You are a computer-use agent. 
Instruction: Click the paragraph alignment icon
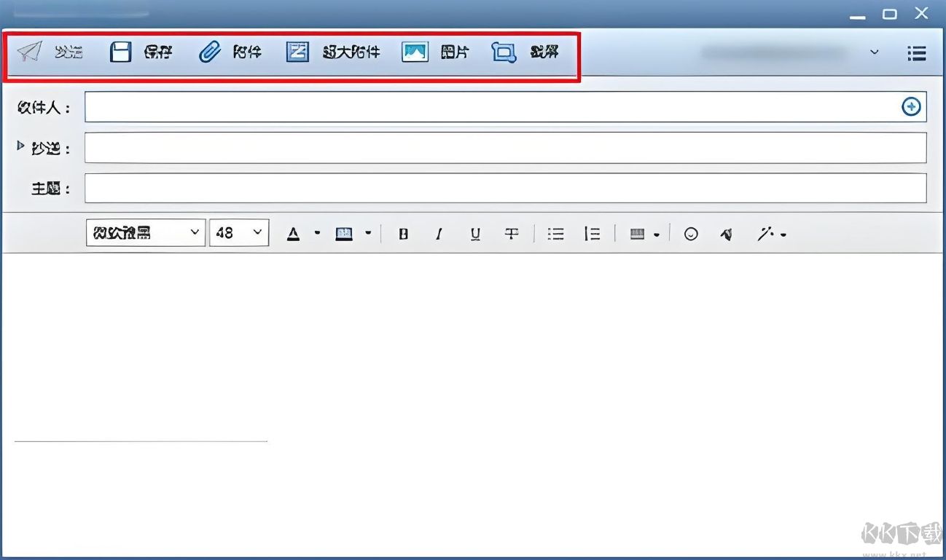point(638,234)
